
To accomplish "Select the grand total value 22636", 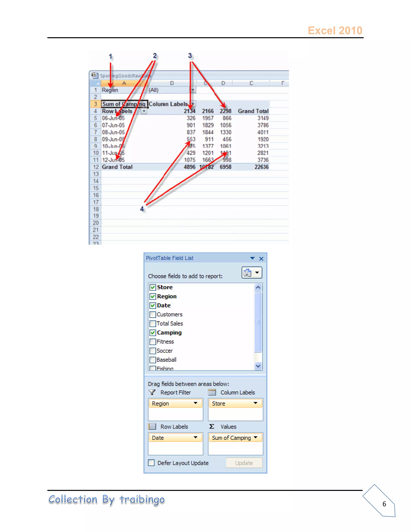I will click(x=251, y=167).
